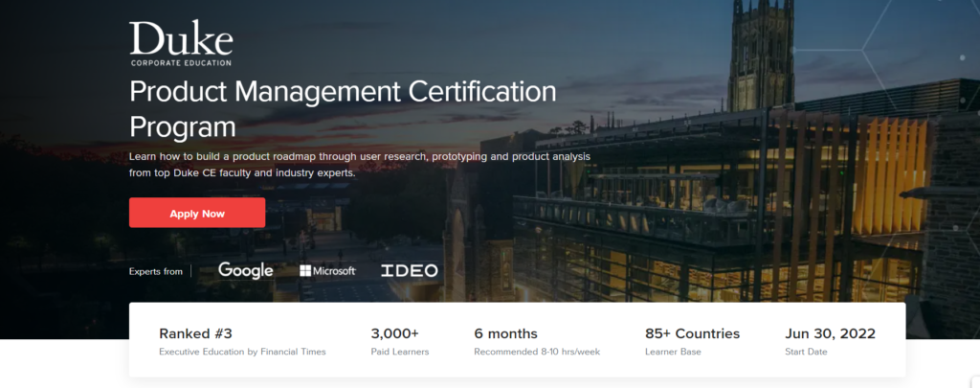Select the Jun 30, 2022 date
The width and height of the screenshot is (980, 388).
[x=831, y=333]
